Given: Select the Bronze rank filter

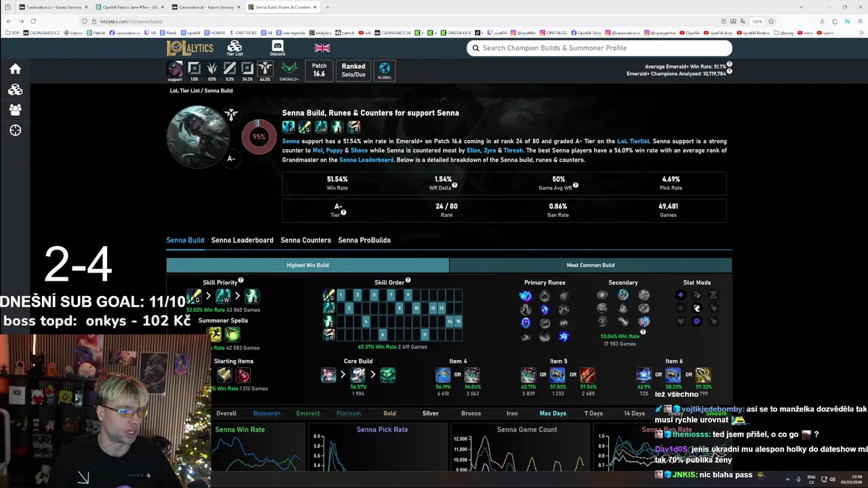Looking at the screenshot, I should click(471, 413).
